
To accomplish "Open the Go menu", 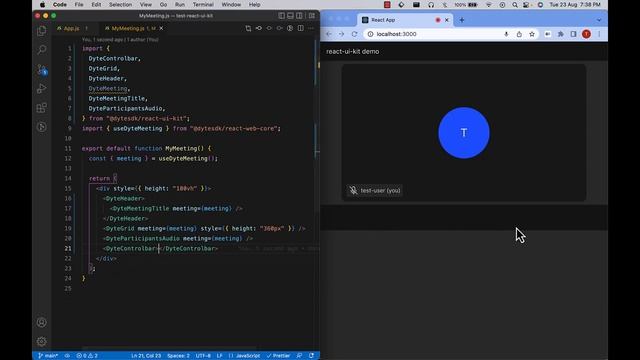I will [x=163, y=4].
